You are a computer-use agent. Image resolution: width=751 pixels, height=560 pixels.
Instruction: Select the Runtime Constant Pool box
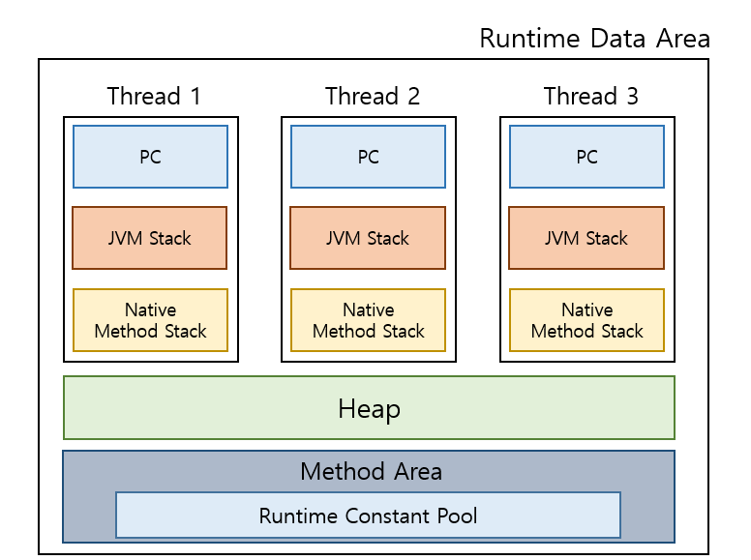click(369, 516)
